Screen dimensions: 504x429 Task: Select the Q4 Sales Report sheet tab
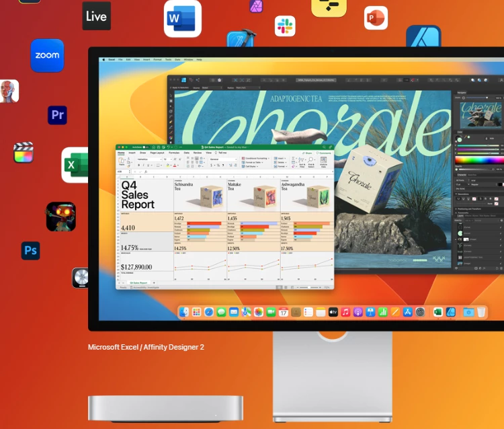coord(138,282)
